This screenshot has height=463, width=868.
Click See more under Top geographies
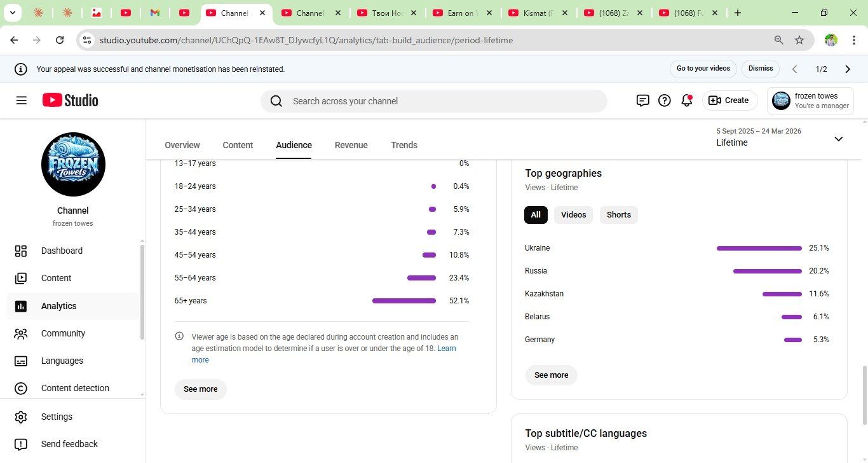[x=551, y=375]
